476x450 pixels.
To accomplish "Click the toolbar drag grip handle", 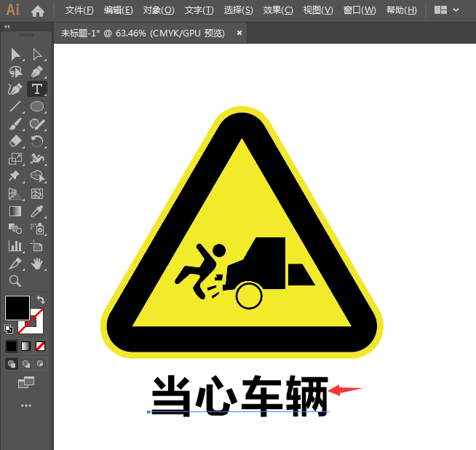I will tap(25, 35).
